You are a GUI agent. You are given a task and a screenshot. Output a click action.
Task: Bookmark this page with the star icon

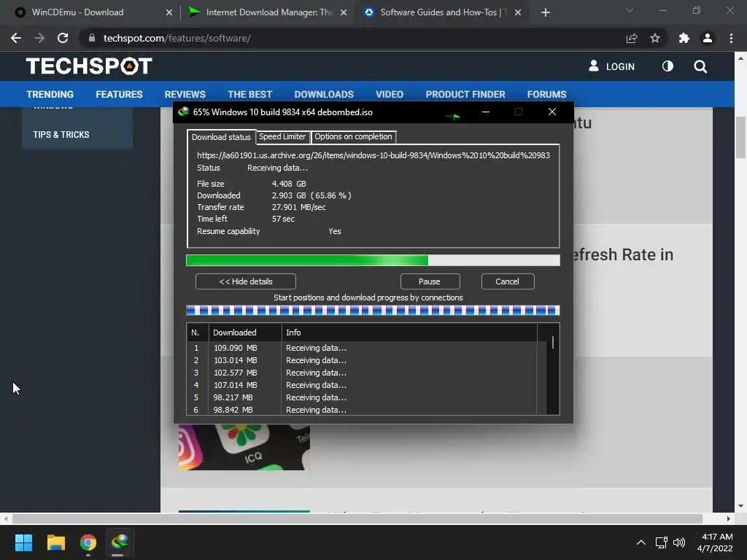coord(655,38)
